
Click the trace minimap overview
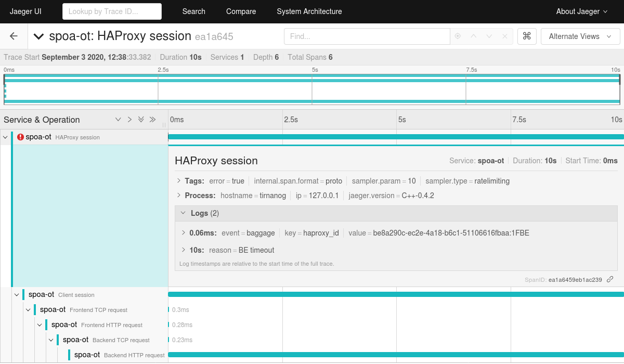pyautogui.click(x=312, y=89)
